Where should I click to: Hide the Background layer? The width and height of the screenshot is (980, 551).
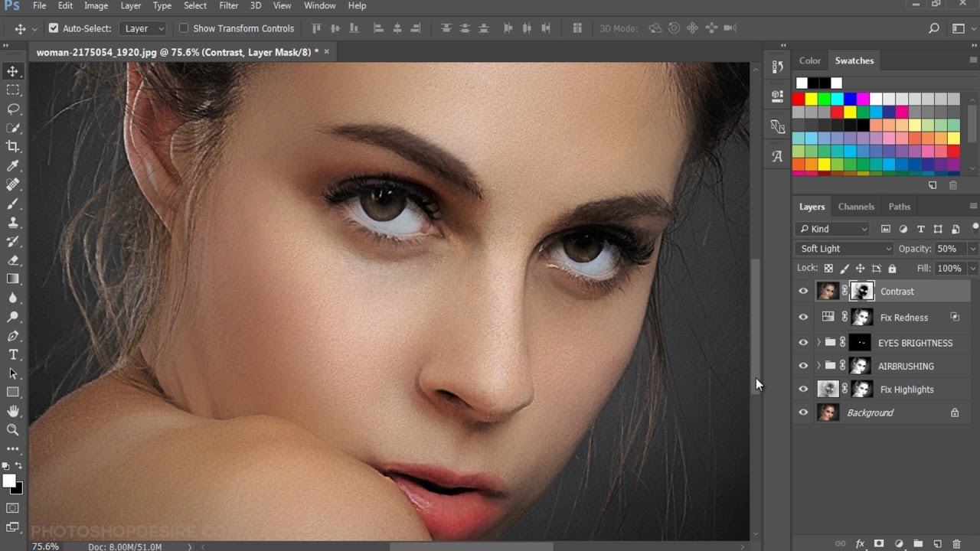[803, 412]
